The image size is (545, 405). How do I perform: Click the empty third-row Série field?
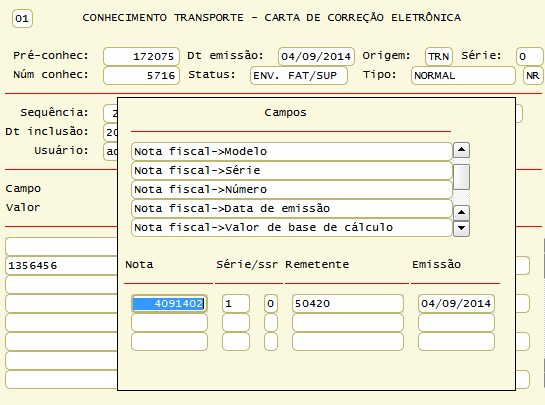(236, 341)
